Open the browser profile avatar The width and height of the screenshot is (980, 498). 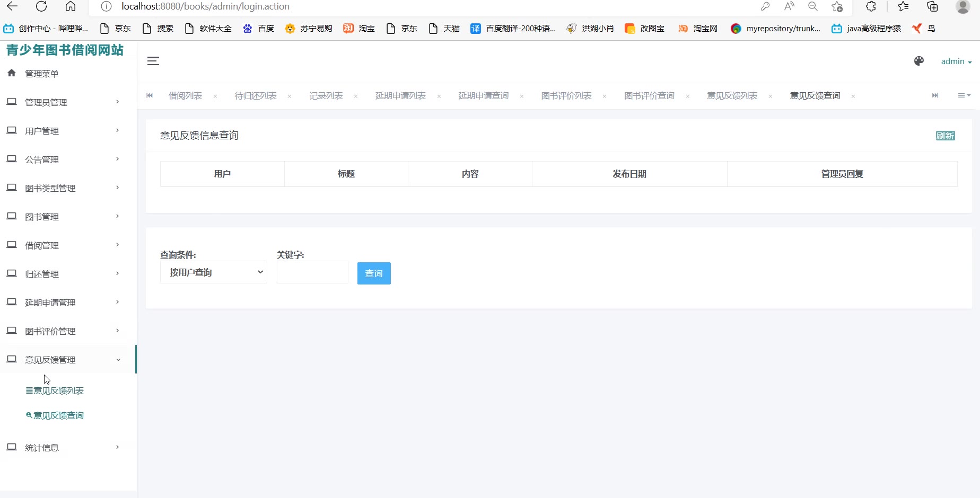point(963,6)
